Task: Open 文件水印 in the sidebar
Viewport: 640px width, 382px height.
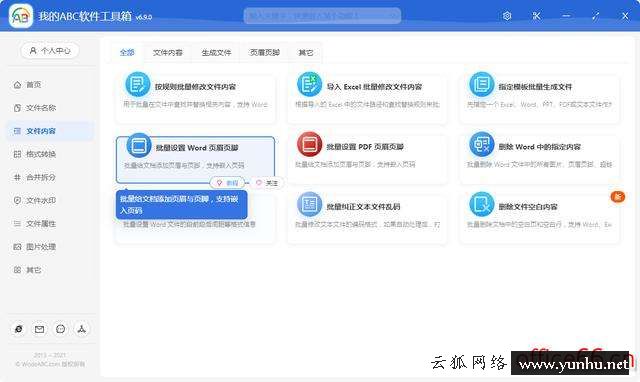Action: click(x=41, y=200)
